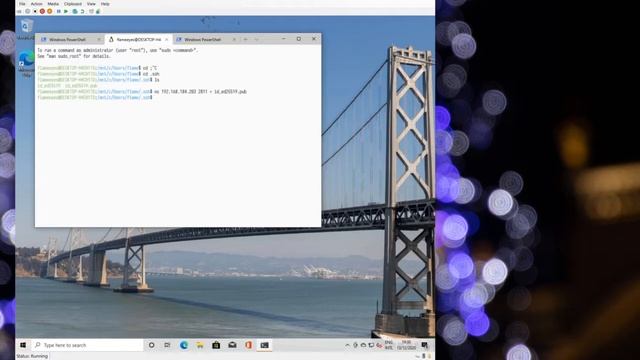Open Task View from the taskbar
Screen dimensions: 640x360
[167, 345]
